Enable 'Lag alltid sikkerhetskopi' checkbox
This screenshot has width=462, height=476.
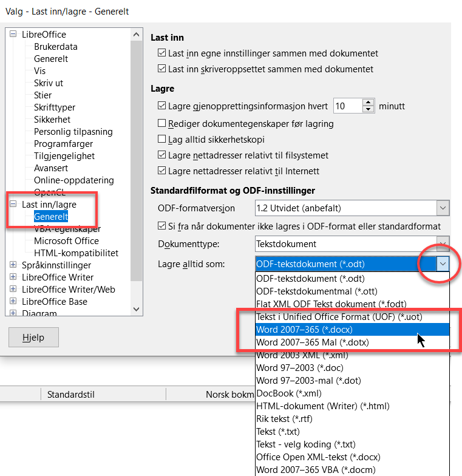[161, 139]
